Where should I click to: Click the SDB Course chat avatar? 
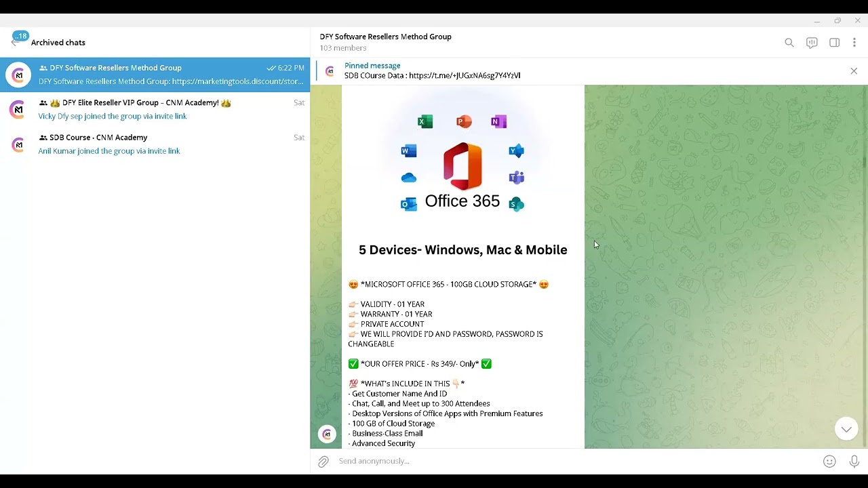(18, 144)
